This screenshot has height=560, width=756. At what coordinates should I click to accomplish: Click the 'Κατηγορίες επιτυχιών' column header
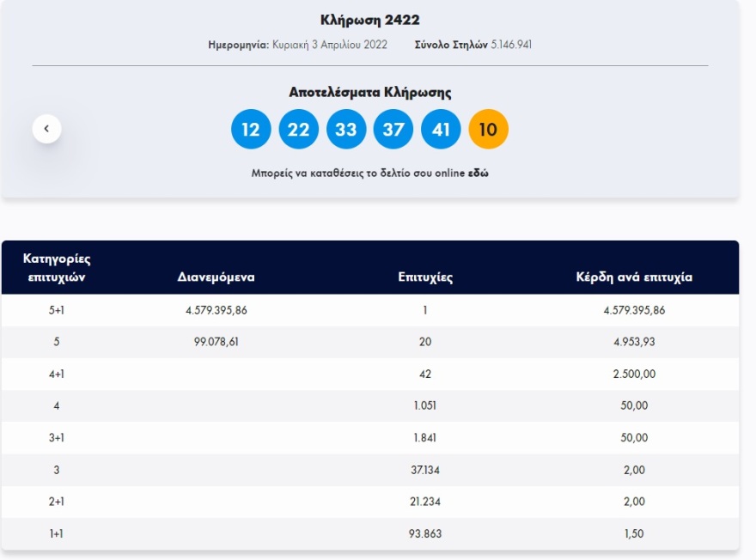coord(58,267)
